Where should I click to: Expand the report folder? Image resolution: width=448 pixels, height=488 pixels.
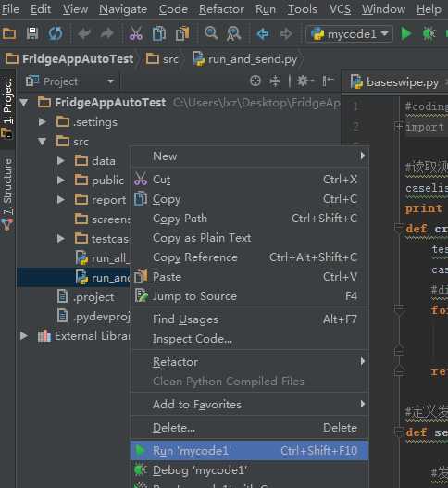click(x=61, y=200)
